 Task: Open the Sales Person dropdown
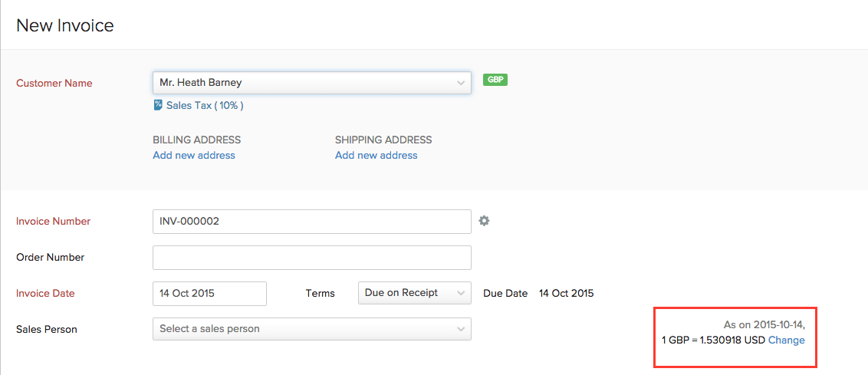311,329
